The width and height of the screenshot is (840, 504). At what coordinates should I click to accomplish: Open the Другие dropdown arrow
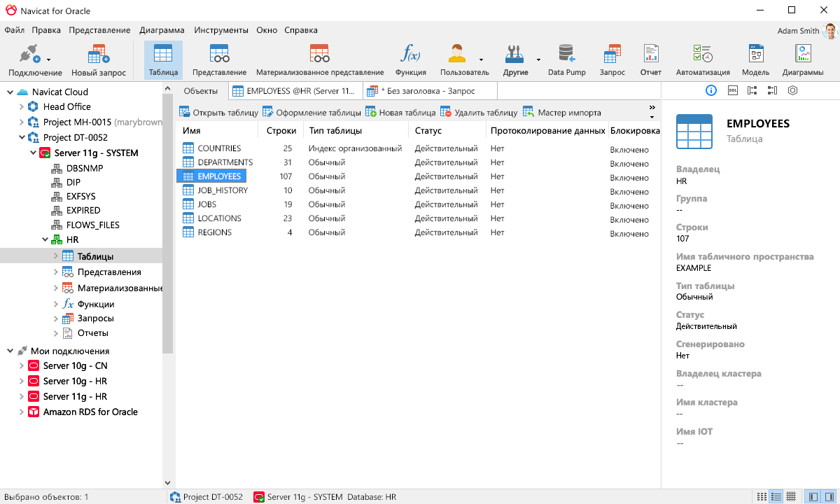pos(538,60)
